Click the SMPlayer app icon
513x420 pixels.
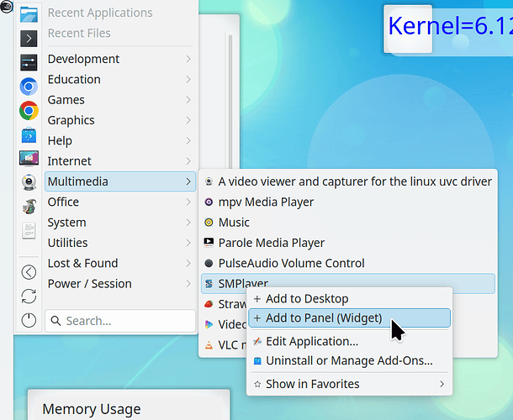tap(209, 284)
